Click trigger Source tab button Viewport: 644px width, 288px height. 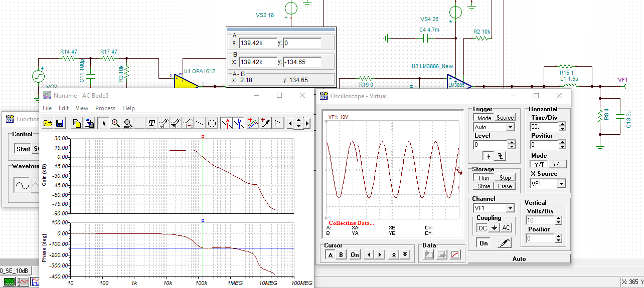pos(505,118)
